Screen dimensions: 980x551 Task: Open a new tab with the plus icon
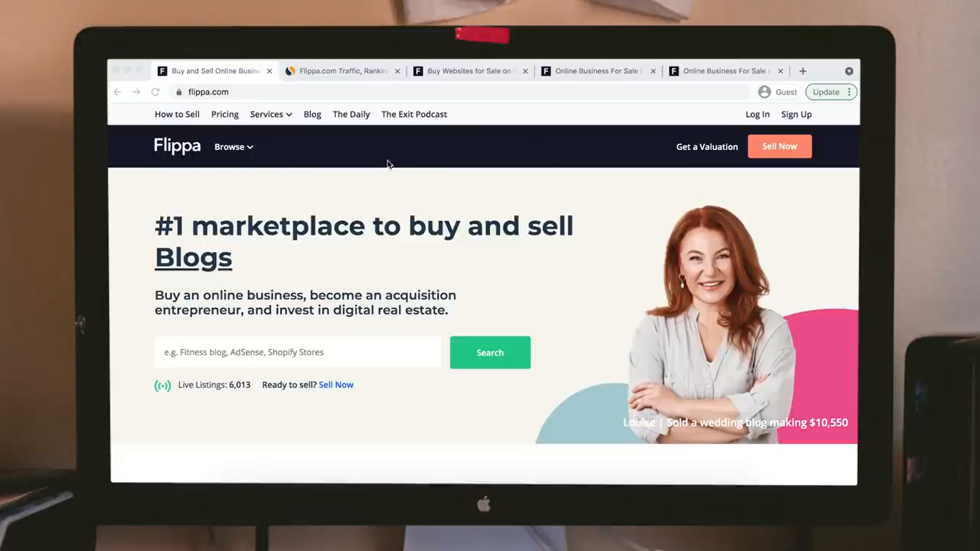(803, 71)
